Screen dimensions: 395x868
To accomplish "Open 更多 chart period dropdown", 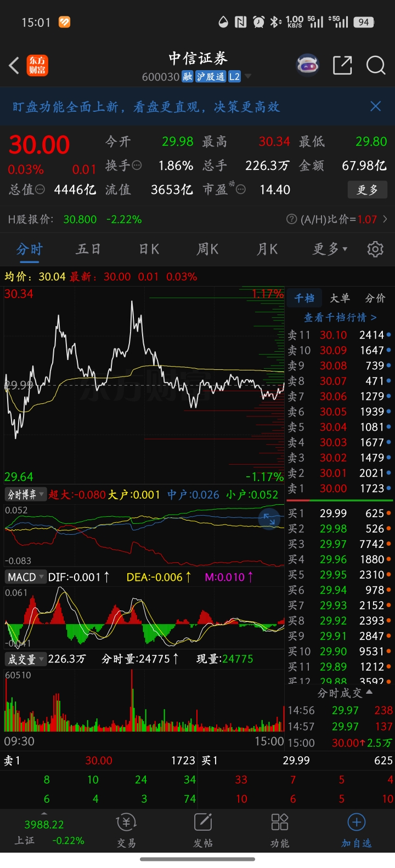I will [x=330, y=249].
